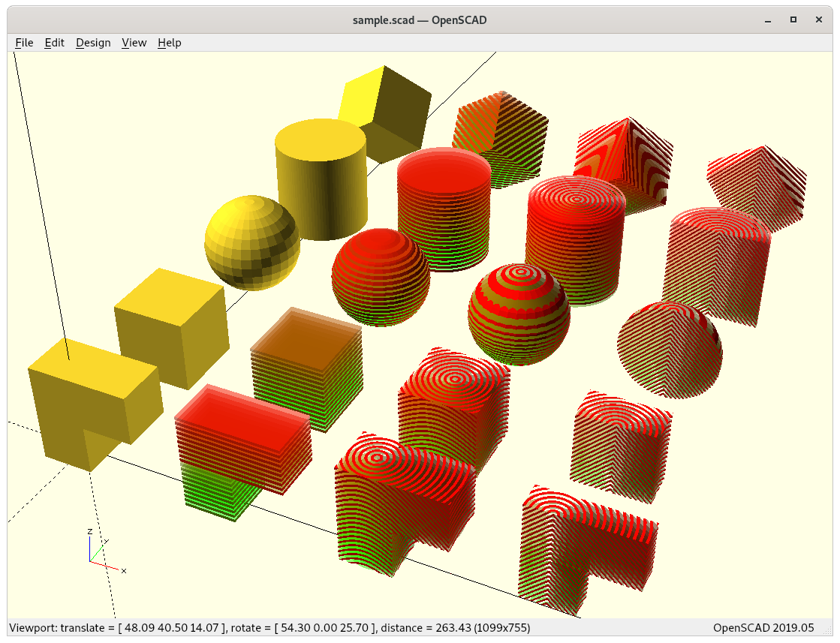Open the Help menu
Image resolution: width=840 pixels, height=643 pixels.
(169, 43)
